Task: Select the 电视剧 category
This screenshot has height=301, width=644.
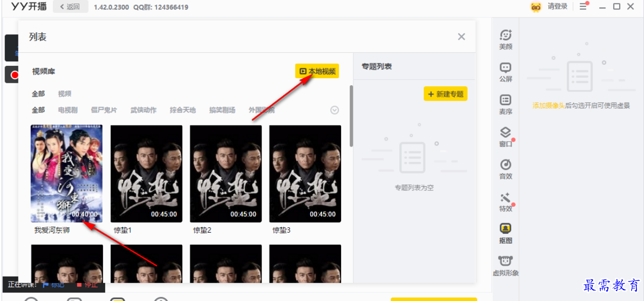Action: point(68,110)
